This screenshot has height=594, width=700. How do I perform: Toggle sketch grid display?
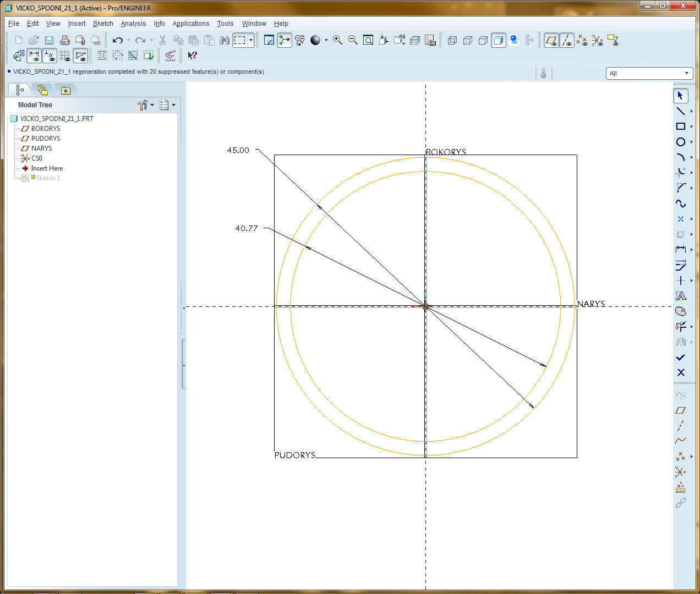coord(65,56)
